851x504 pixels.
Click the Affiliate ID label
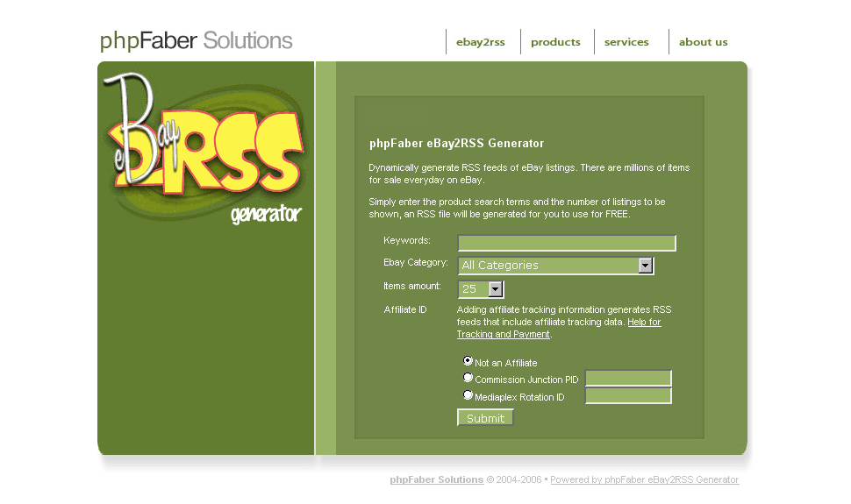pos(404,309)
